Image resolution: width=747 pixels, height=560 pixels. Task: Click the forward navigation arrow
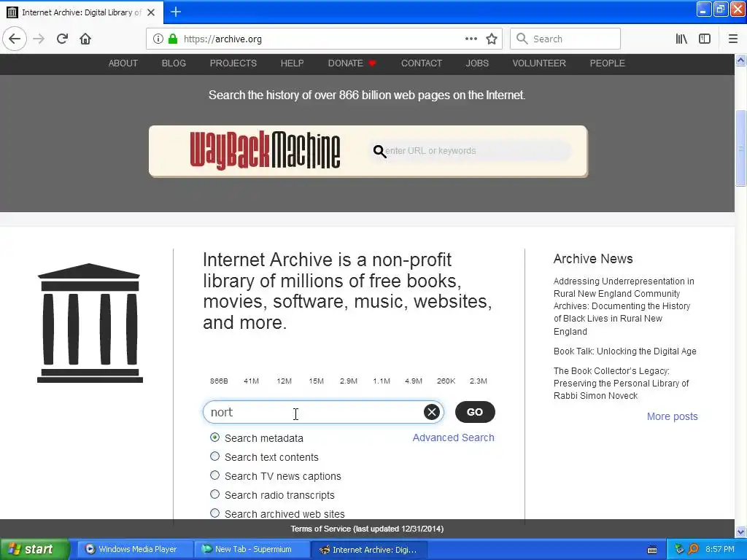click(39, 39)
